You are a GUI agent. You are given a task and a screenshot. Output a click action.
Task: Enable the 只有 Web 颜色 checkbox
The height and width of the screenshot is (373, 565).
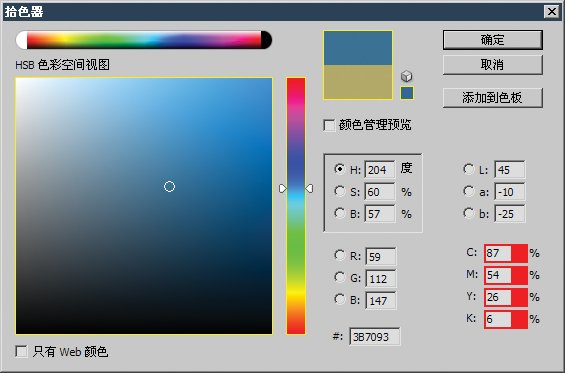(21, 351)
